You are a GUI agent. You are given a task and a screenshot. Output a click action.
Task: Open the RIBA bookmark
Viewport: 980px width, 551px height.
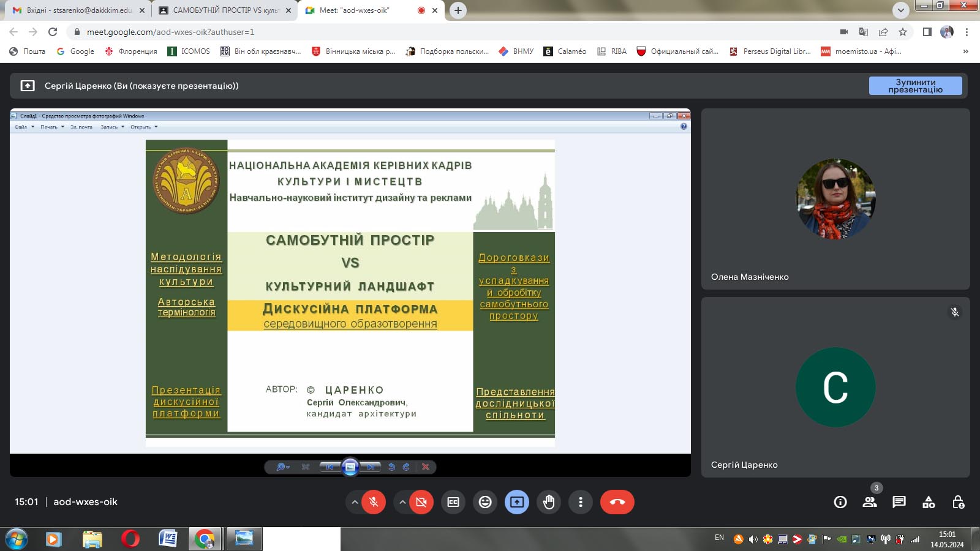[x=612, y=51]
